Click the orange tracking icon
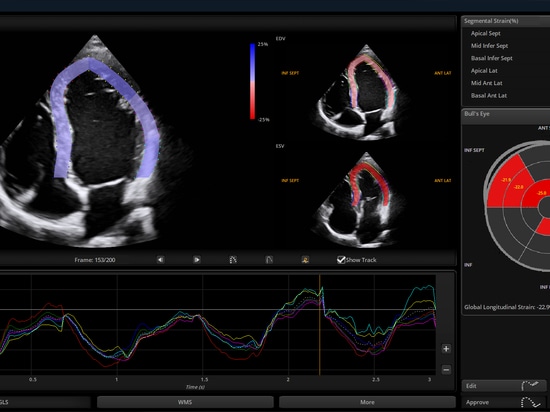This screenshot has width=550, height=412. click(x=305, y=260)
